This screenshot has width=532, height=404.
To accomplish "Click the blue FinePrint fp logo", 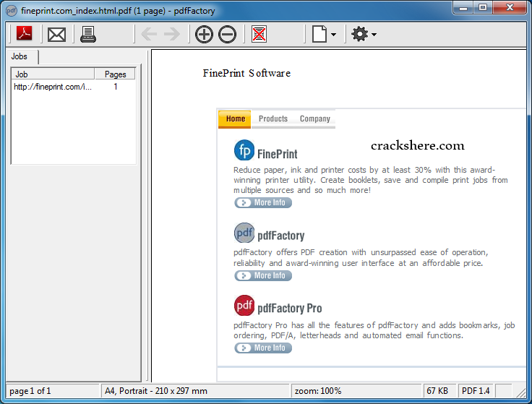I will tap(244, 150).
